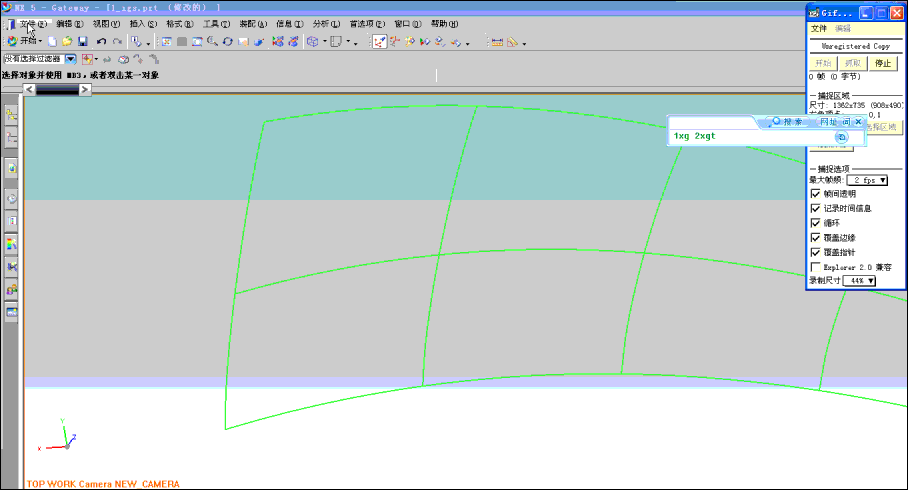Click the view layout square icon

(x=336, y=42)
